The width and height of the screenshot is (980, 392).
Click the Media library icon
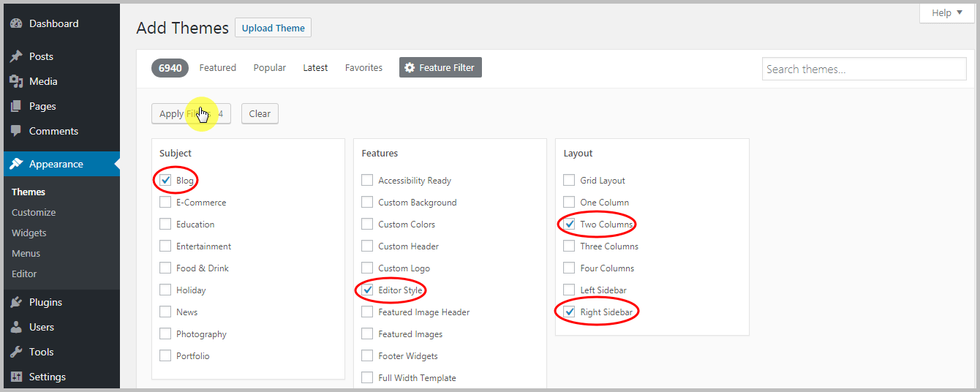[x=16, y=81]
